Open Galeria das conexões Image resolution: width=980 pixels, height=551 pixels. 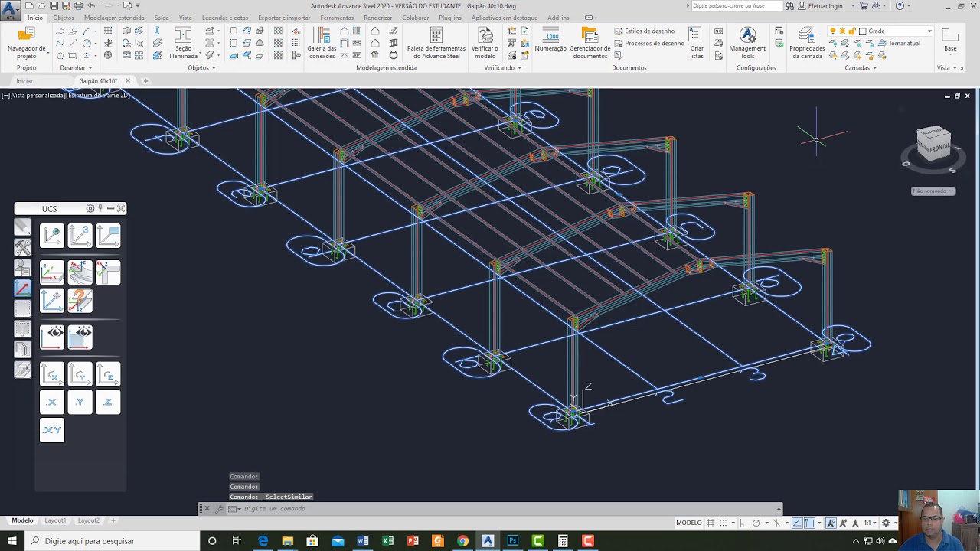click(322, 43)
